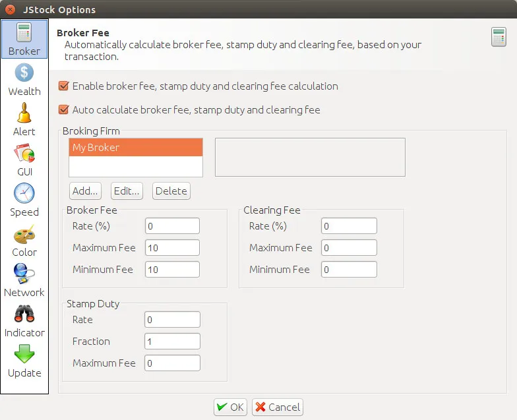517x420 pixels.
Task: Open the Alert bell icon section
Action: [x=24, y=113]
